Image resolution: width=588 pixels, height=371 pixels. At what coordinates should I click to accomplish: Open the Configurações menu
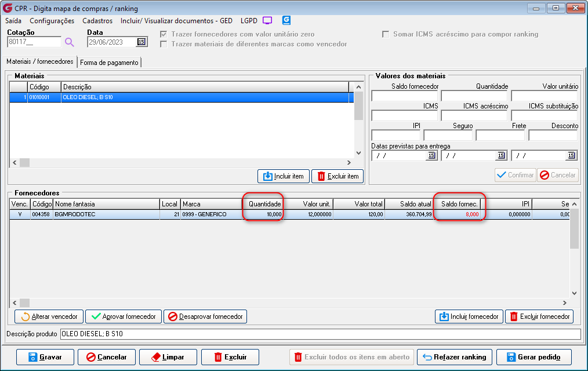coord(52,21)
